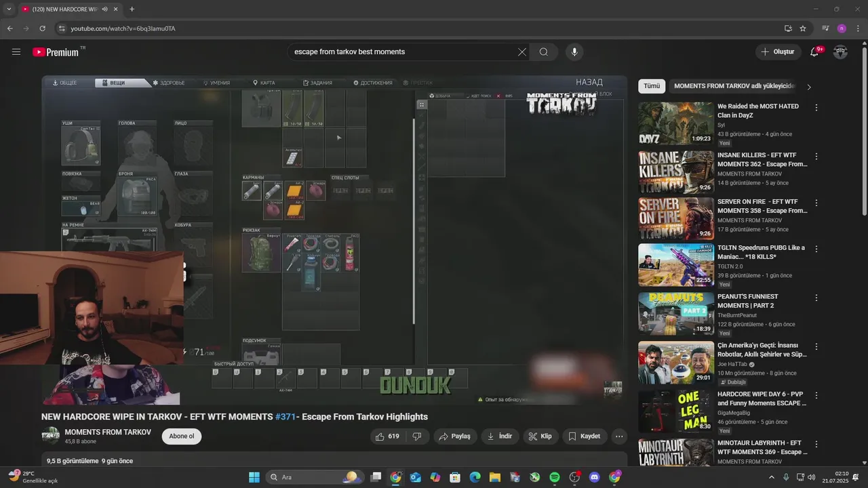This screenshot has width=868, height=488.
Task: Like the video (619)
Action: pos(388,436)
